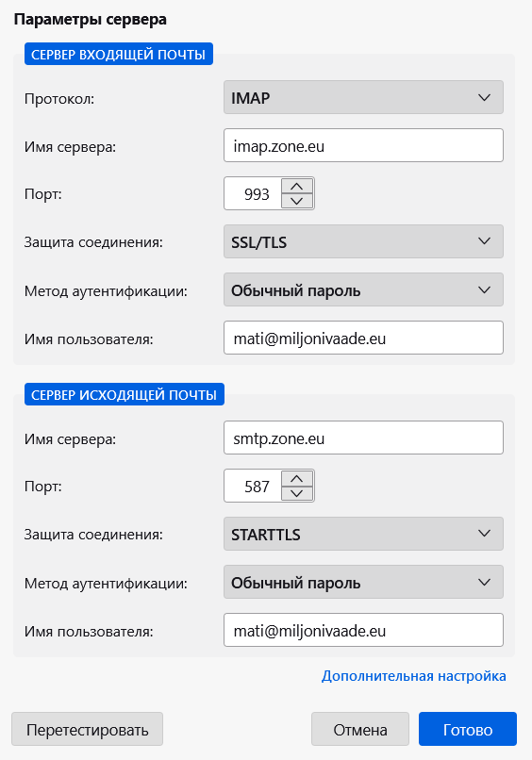532x760 pixels.
Task: Open the 'Дополнительная настройка' link
Action: 414,676
